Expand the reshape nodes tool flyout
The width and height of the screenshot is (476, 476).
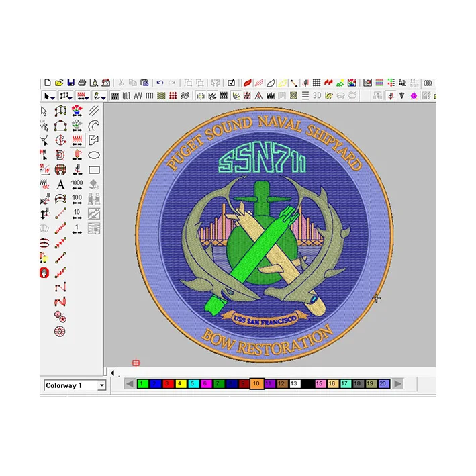point(70,97)
